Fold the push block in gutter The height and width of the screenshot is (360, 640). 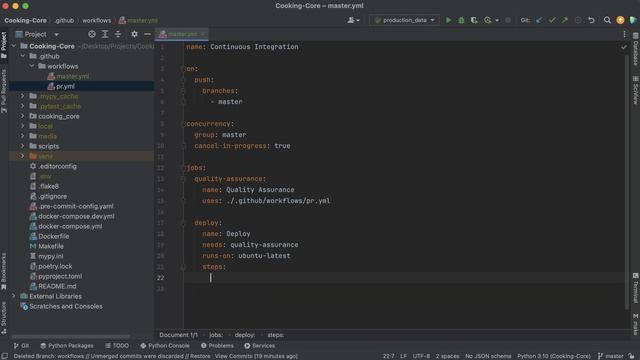[183, 80]
